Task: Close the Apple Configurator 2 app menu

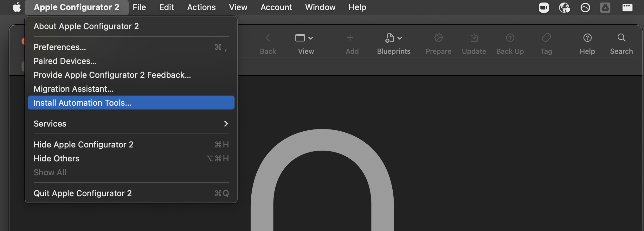Action: (x=77, y=7)
